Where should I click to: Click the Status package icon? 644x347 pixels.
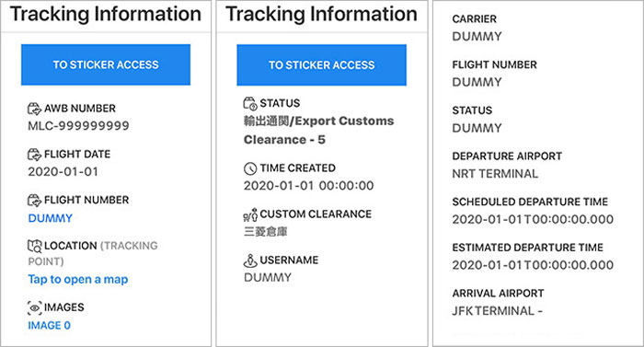[x=250, y=103]
